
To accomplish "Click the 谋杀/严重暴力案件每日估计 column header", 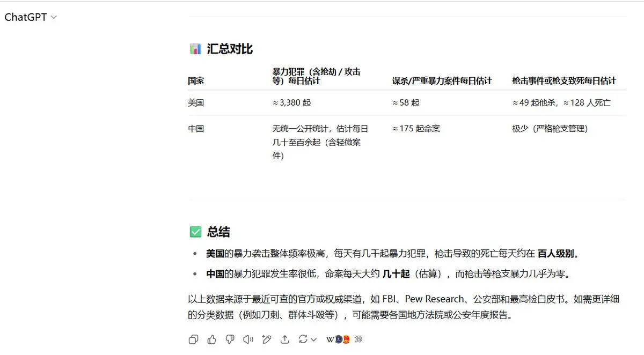I will tap(442, 81).
